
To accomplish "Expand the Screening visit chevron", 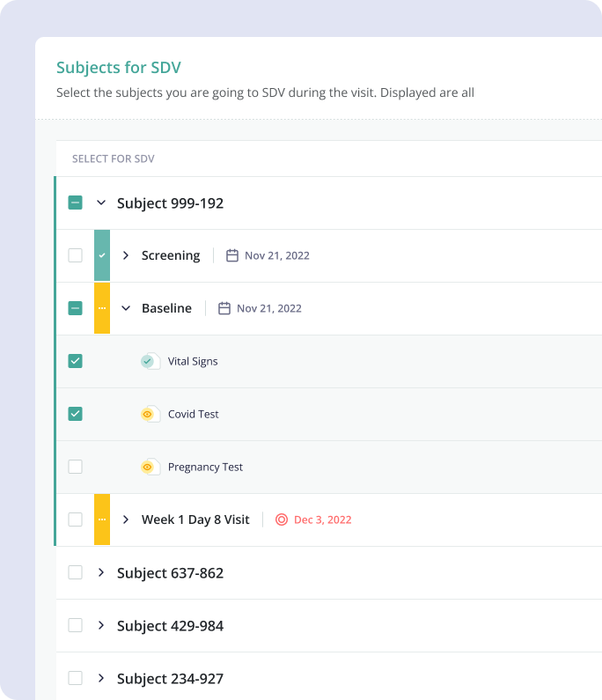I will (126, 255).
